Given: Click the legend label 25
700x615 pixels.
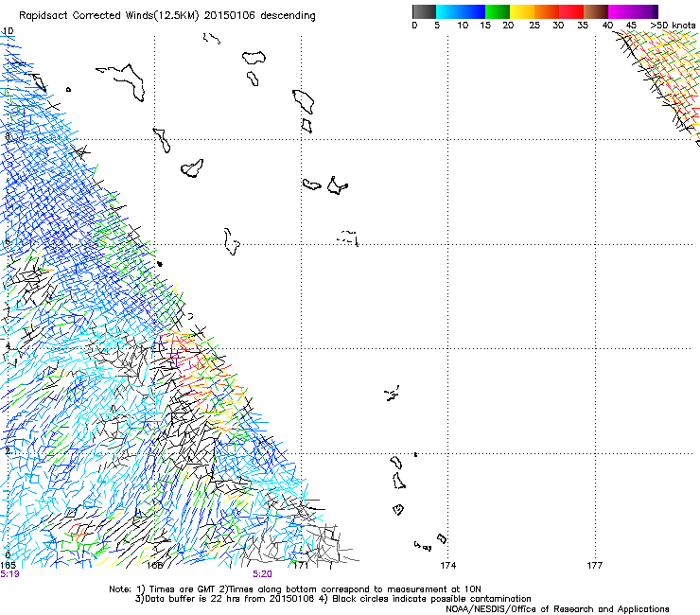Looking at the screenshot, I should 534,26.
